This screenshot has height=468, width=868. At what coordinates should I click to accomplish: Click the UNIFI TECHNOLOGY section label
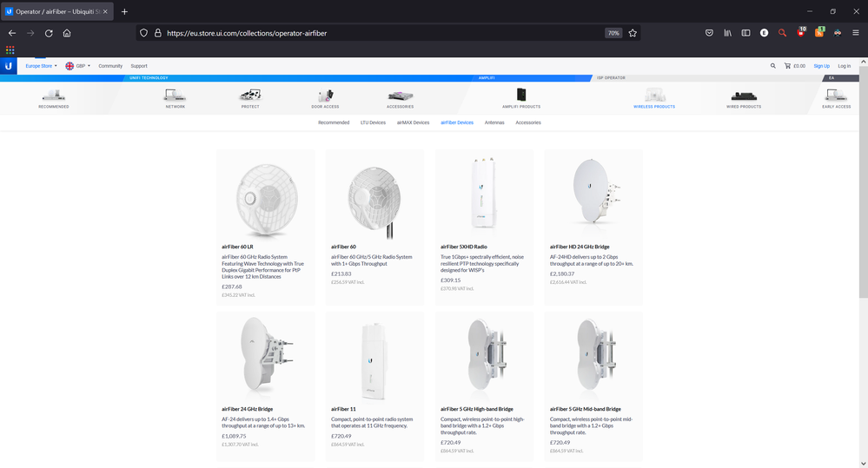149,78
